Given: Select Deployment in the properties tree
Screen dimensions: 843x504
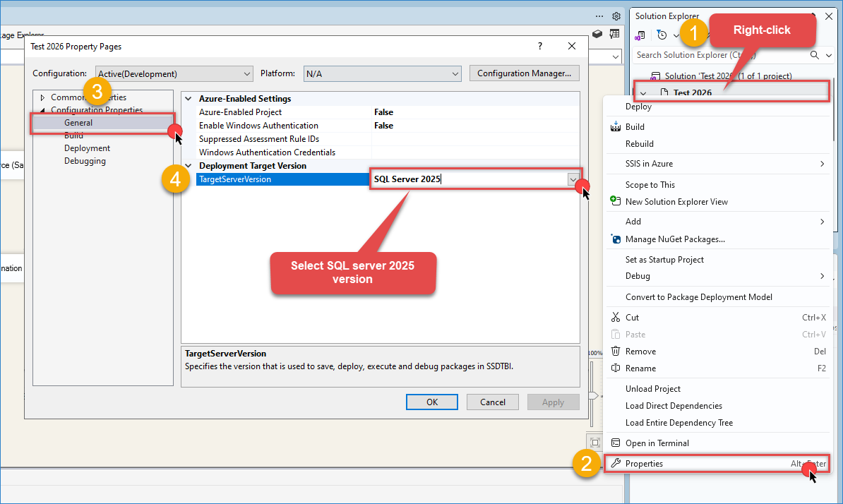Looking at the screenshot, I should pyautogui.click(x=87, y=148).
